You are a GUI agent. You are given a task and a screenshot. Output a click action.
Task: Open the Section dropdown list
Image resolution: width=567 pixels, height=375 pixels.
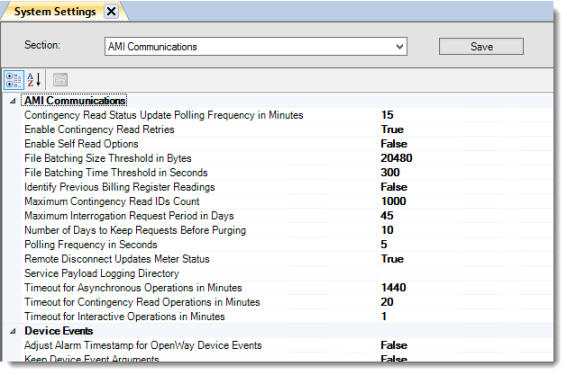tap(399, 47)
